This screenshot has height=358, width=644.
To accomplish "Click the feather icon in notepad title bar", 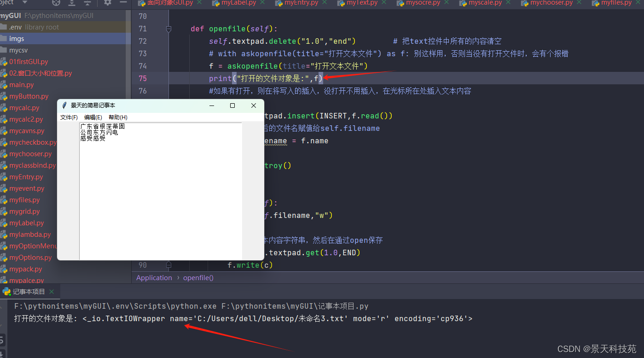I will tap(64, 106).
